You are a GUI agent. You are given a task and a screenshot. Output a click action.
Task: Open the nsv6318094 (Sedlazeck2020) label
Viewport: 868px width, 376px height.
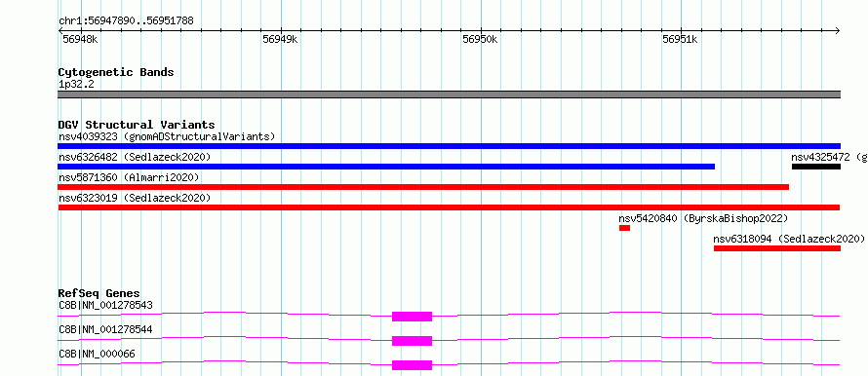pyautogui.click(x=789, y=239)
